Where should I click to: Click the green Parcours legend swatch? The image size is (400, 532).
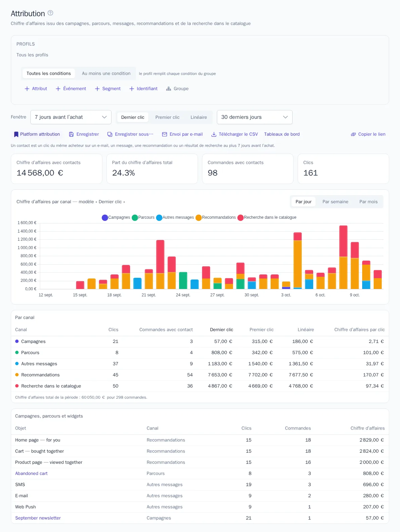point(135,218)
